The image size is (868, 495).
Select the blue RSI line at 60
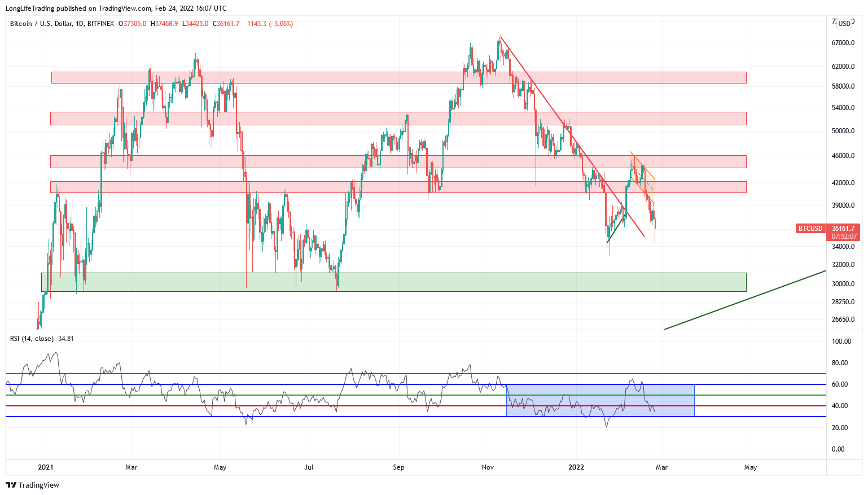coord(416,384)
